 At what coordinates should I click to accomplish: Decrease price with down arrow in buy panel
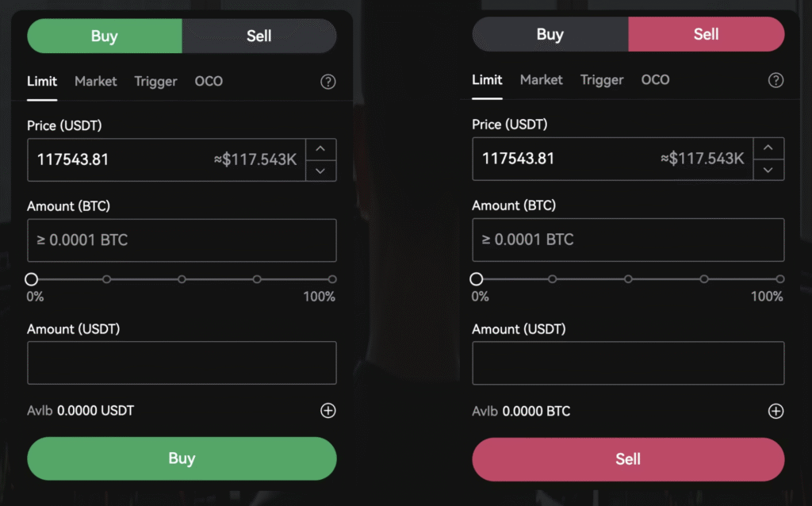(320, 170)
